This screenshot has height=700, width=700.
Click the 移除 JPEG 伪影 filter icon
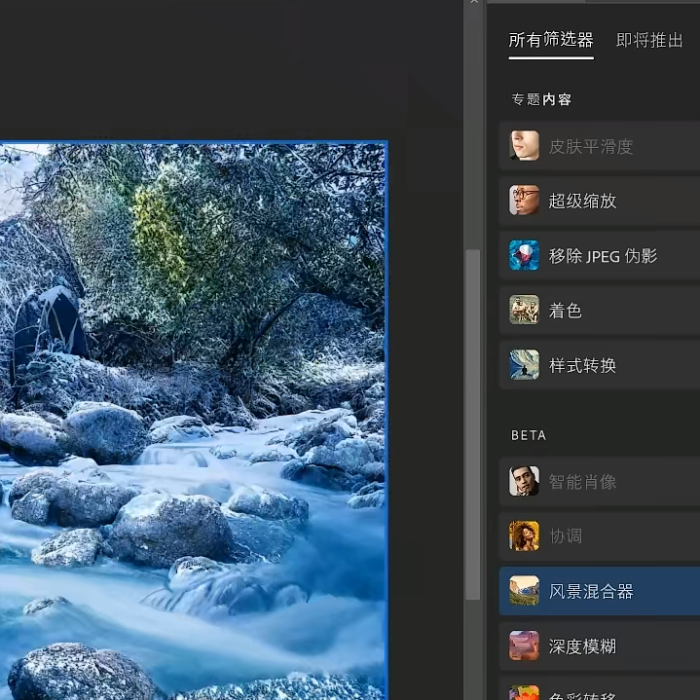(x=524, y=255)
